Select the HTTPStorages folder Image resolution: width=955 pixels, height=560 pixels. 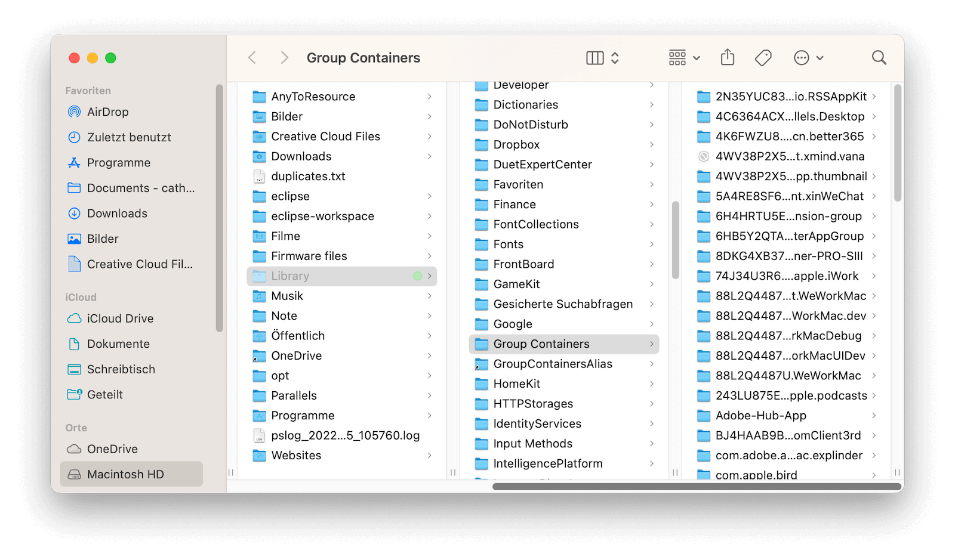(x=564, y=404)
